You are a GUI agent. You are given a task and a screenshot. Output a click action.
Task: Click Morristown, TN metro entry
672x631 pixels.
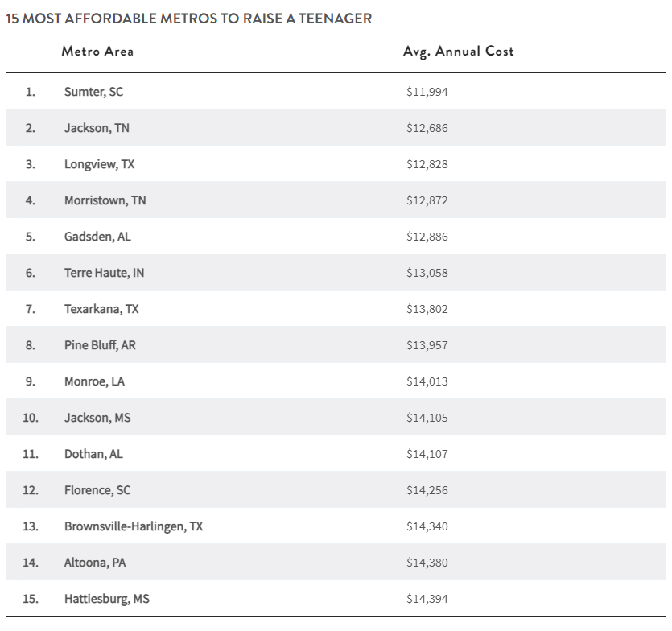coord(105,200)
